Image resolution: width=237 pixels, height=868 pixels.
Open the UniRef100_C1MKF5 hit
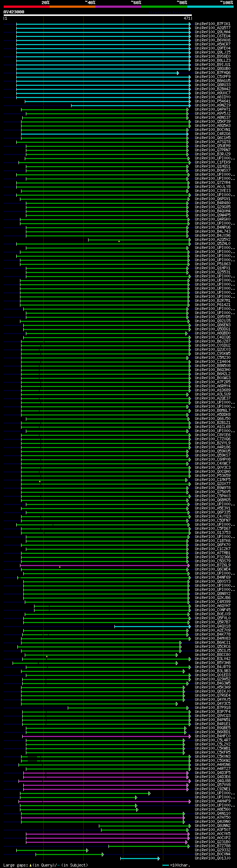[213, 480]
